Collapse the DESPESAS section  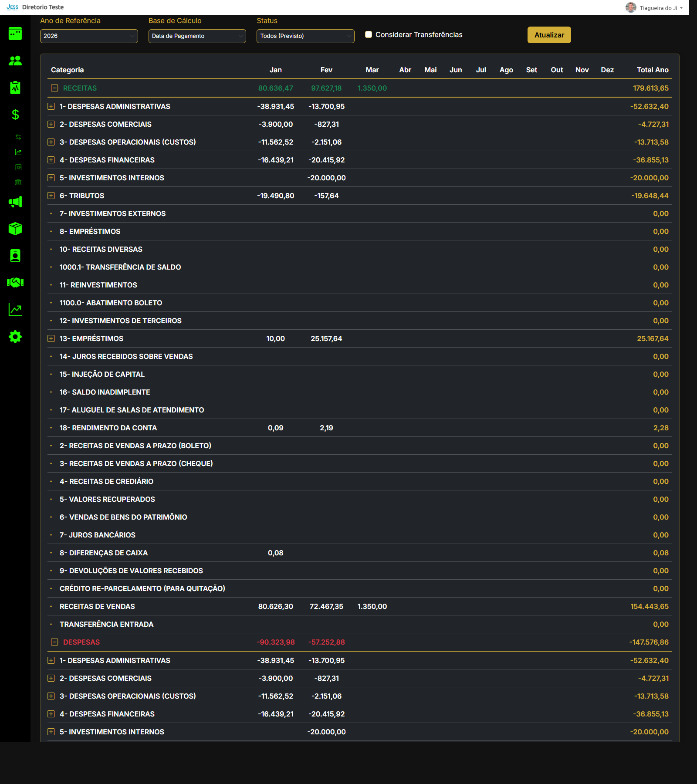[x=54, y=642]
